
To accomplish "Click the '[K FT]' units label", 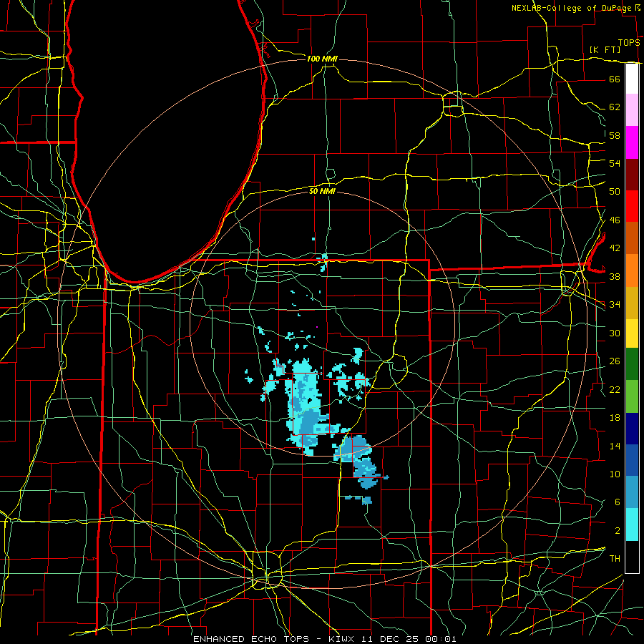I will [605, 49].
